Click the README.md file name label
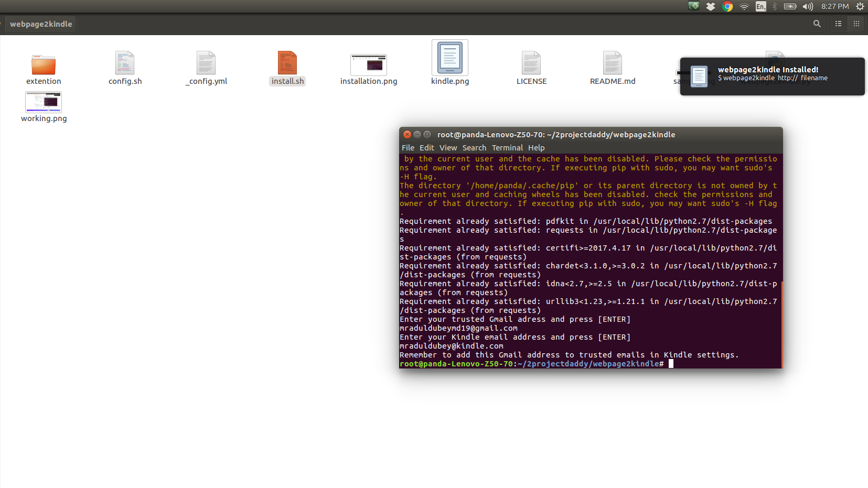The height and width of the screenshot is (488, 868). [x=613, y=81]
